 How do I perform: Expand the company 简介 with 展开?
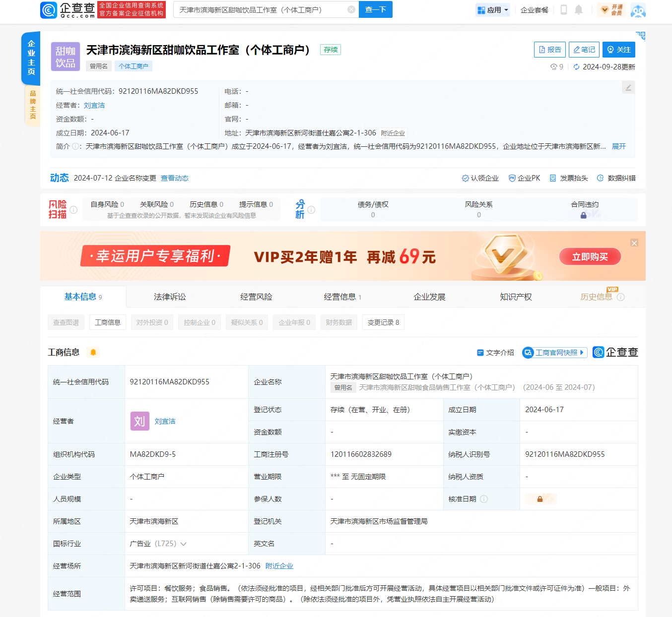pyautogui.click(x=619, y=146)
